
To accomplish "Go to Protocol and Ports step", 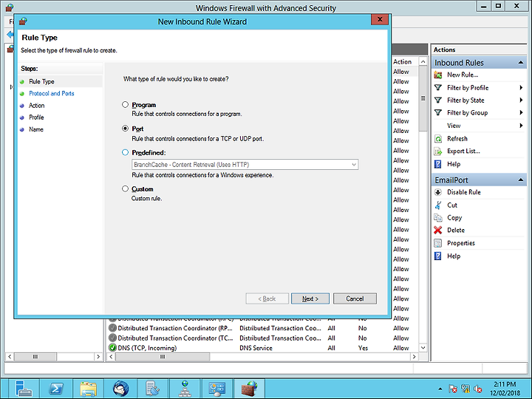I will (52, 93).
